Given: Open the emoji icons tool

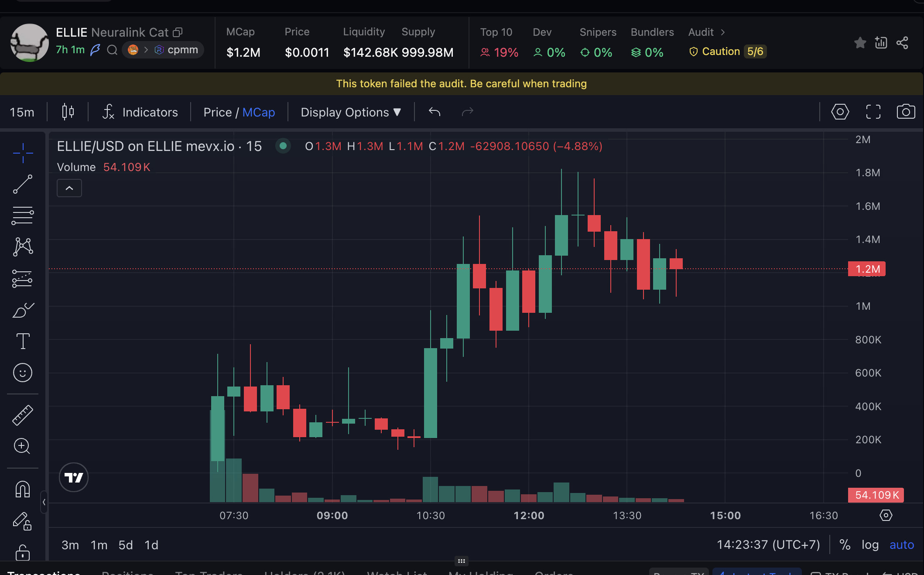Looking at the screenshot, I should pyautogui.click(x=23, y=373).
